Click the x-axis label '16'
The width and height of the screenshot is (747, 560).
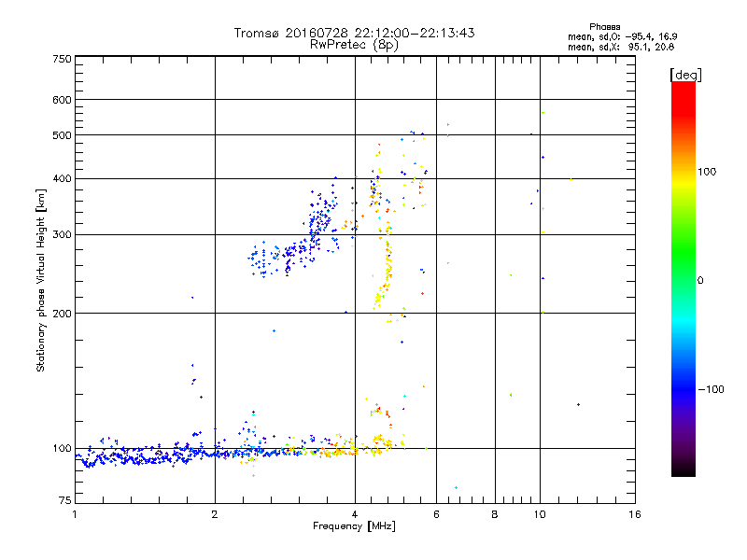[x=635, y=514]
